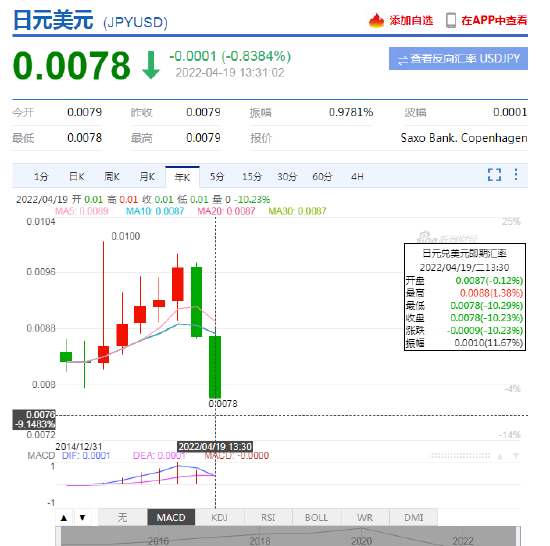Screen dimensions: 550x546
Task: Click the up triangle below the indicator chart
Action: coord(64,517)
